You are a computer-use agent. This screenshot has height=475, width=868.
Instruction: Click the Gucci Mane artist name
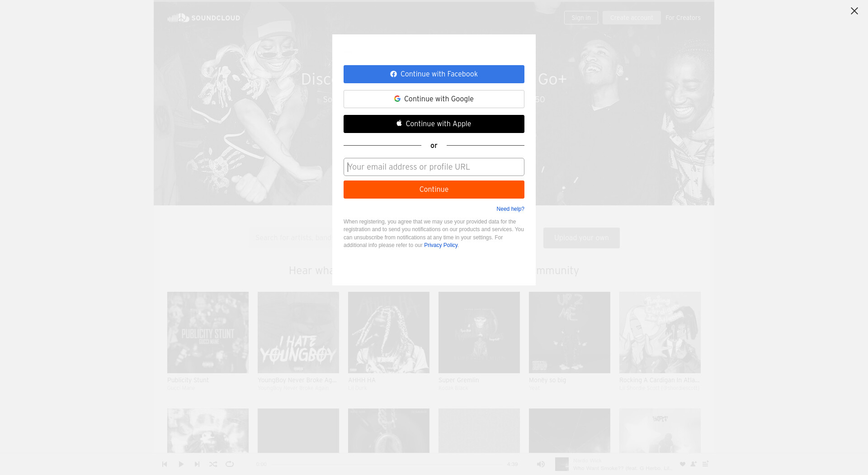pyautogui.click(x=181, y=388)
